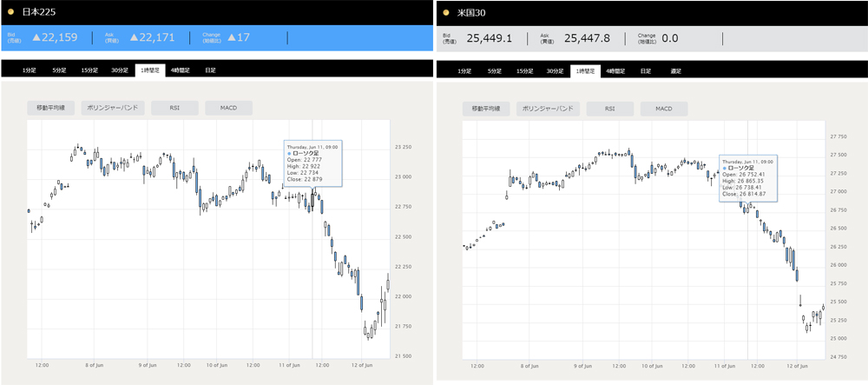Viewport: 868px width, 385px height.
Task: Click the 日本225 Change value 17
Action: tap(243, 37)
